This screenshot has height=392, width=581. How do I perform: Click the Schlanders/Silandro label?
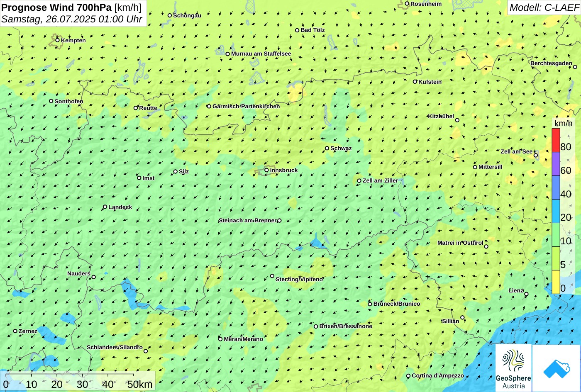[115, 348]
